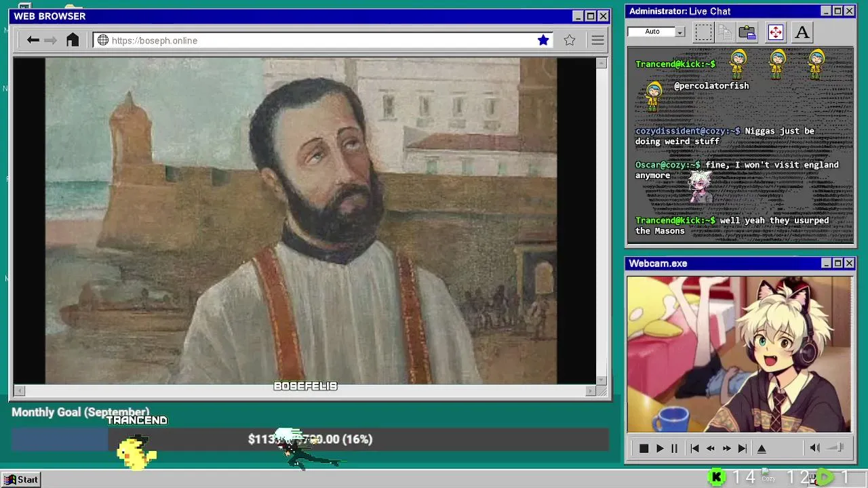
Task: Click the Auto text field in Live Chat
Action: [x=652, y=32]
